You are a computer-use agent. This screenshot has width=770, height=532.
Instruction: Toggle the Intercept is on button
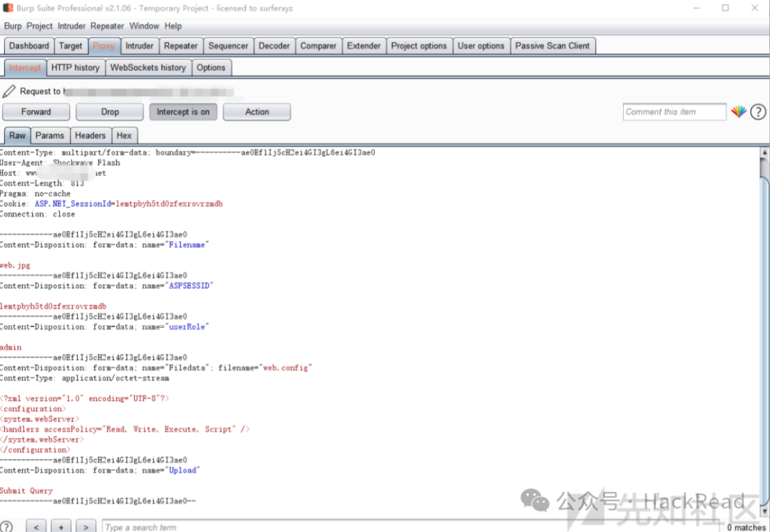pyautogui.click(x=183, y=112)
